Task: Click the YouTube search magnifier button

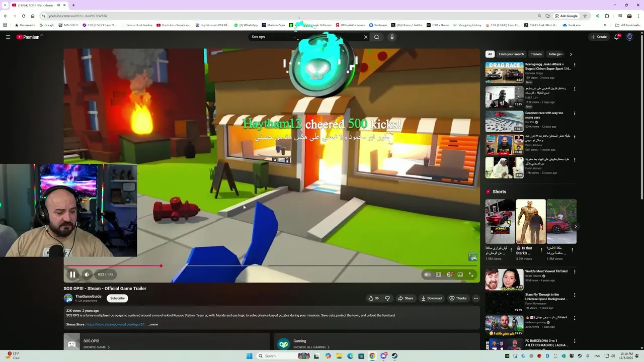Action: (x=376, y=37)
